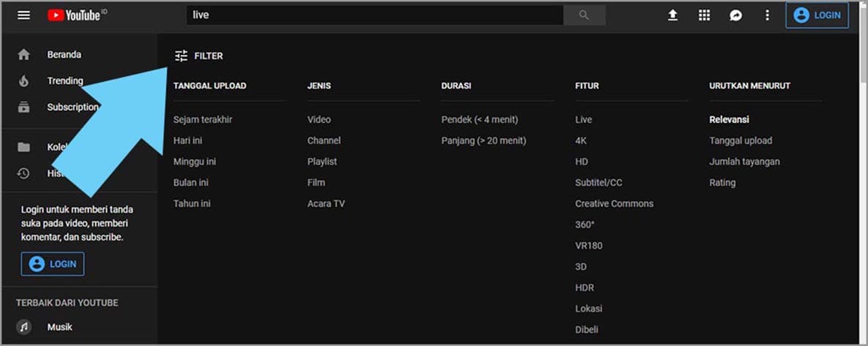The width and height of the screenshot is (868, 346).
Task: Click the sidebar LOGIN button
Action: 53,264
